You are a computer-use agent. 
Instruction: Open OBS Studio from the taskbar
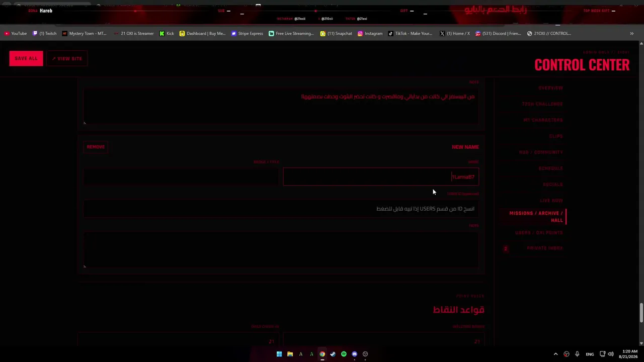(365, 354)
